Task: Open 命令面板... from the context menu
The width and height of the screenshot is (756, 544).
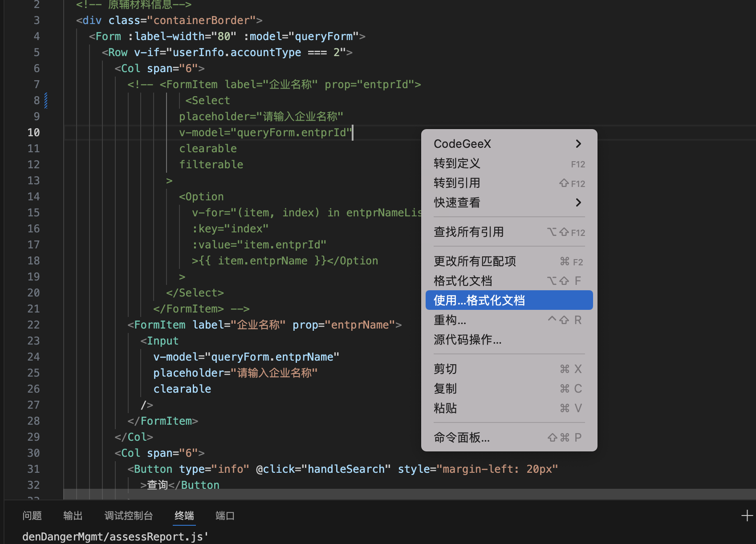Action: click(509, 438)
